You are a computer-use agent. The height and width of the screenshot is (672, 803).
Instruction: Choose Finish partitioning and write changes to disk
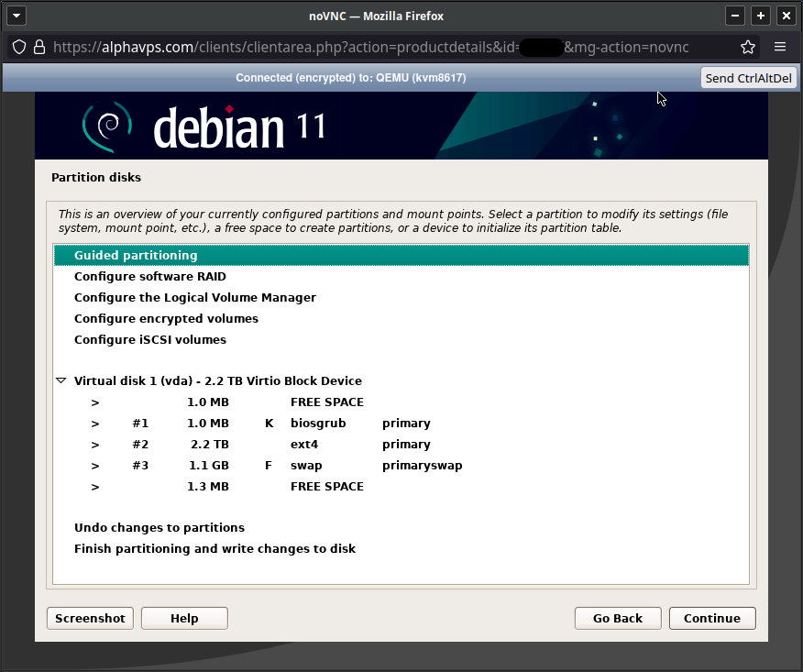[401, 548]
